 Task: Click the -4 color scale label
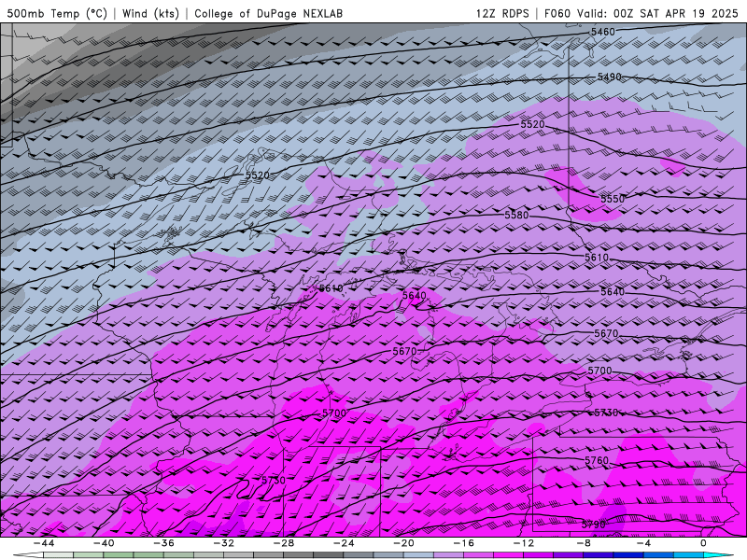[x=643, y=543]
